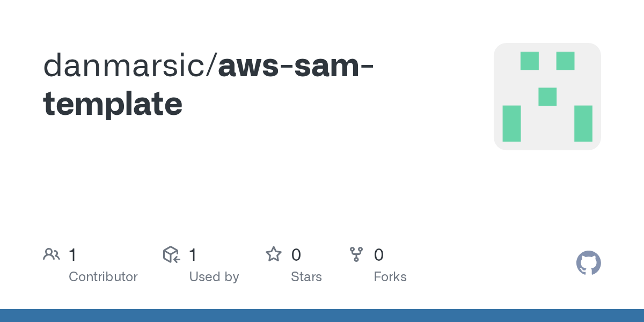Select the Stars label
The image size is (644, 322).
point(306,277)
